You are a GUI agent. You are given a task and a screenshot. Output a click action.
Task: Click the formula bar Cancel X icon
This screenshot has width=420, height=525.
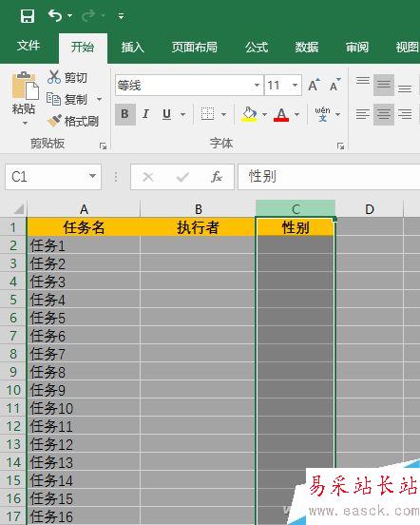click(x=148, y=177)
